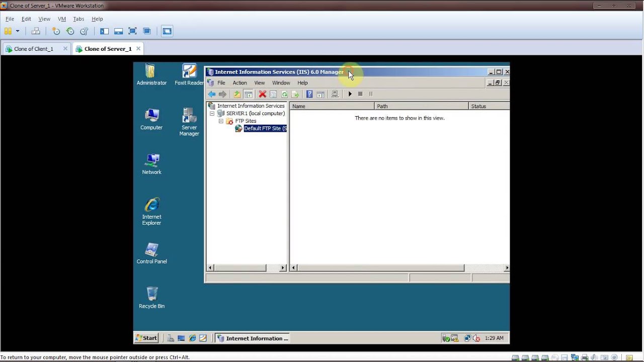Start the FTP site with the play icon
The width and height of the screenshot is (644, 362).
click(350, 94)
